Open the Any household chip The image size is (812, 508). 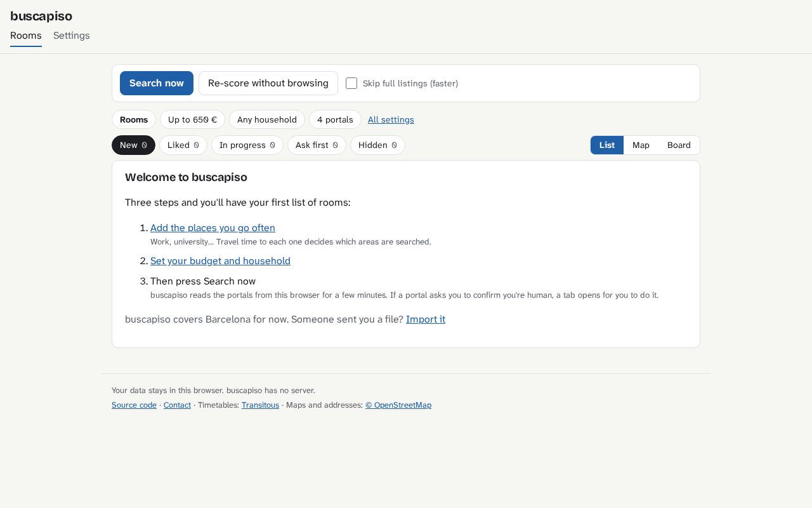coord(267,119)
